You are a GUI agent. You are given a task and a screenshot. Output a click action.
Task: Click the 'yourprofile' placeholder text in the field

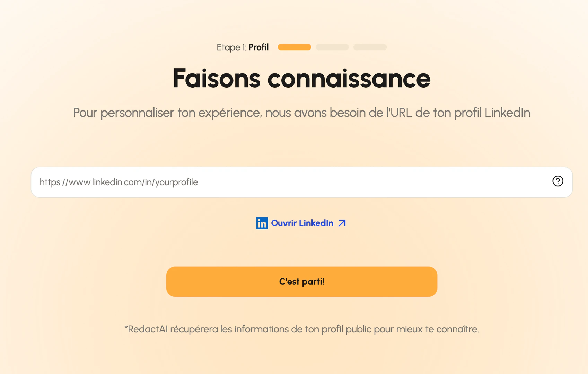[x=177, y=182]
